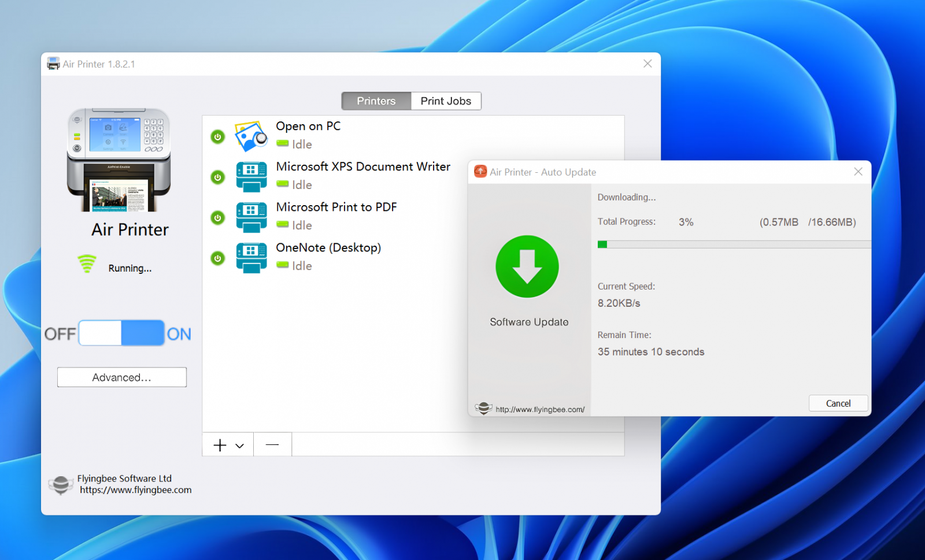This screenshot has height=560, width=925.
Task: Click the /16.66MB total size value
Action: (x=832, y=222)
